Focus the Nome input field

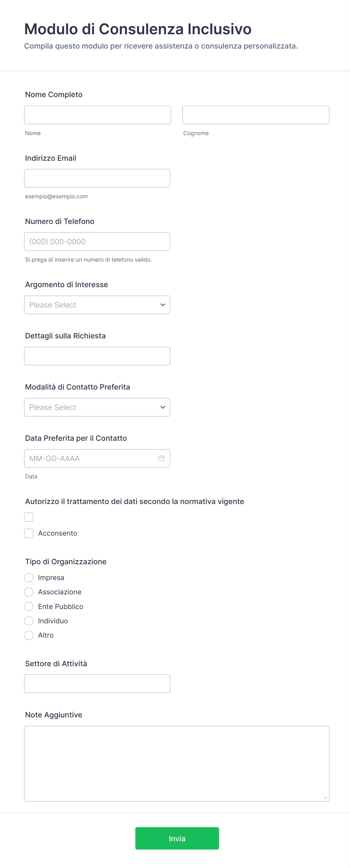(97, 115)
